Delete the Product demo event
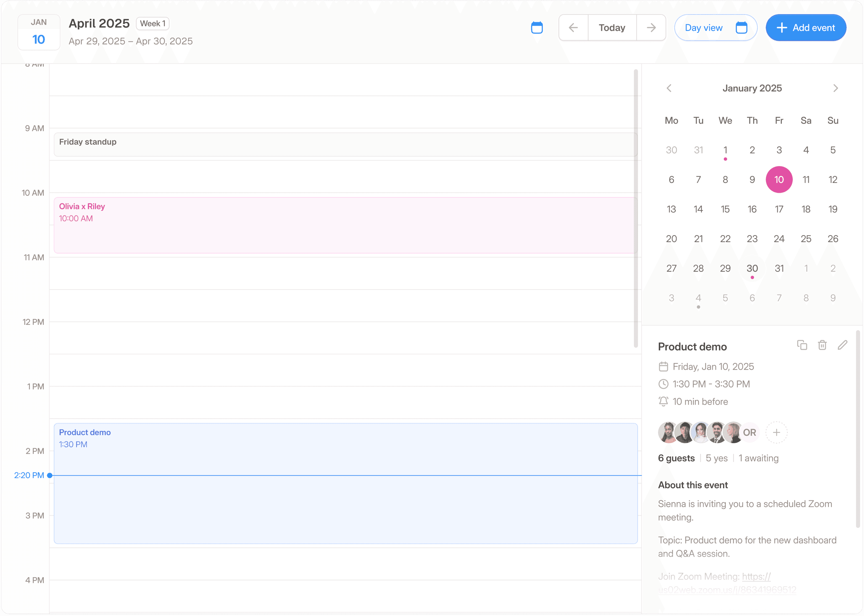The width and height of the screenshot is (864, 616). pyautogui.click(x=822, y=345)
